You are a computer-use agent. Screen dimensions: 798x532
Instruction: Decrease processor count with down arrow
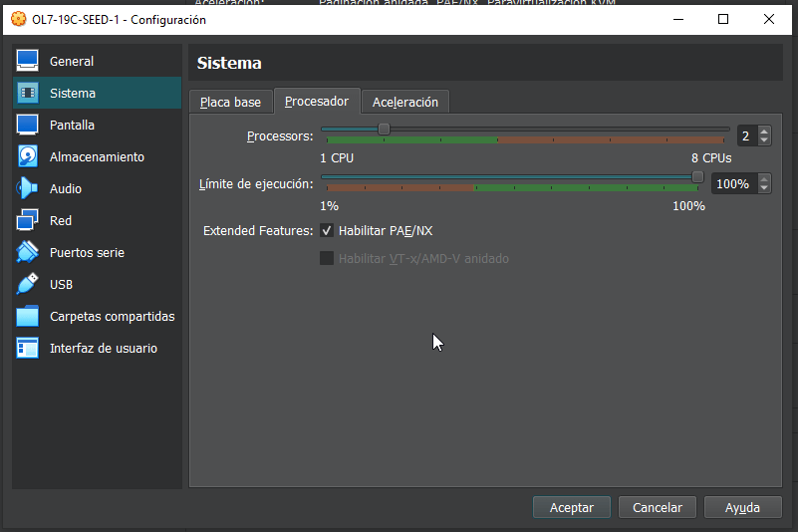pos(764,140)
